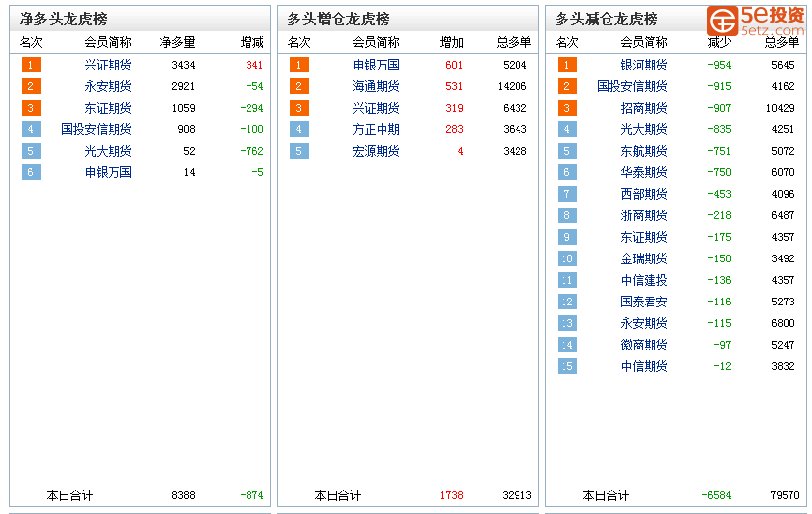Click the total long value 6800

tap(783, 323)
